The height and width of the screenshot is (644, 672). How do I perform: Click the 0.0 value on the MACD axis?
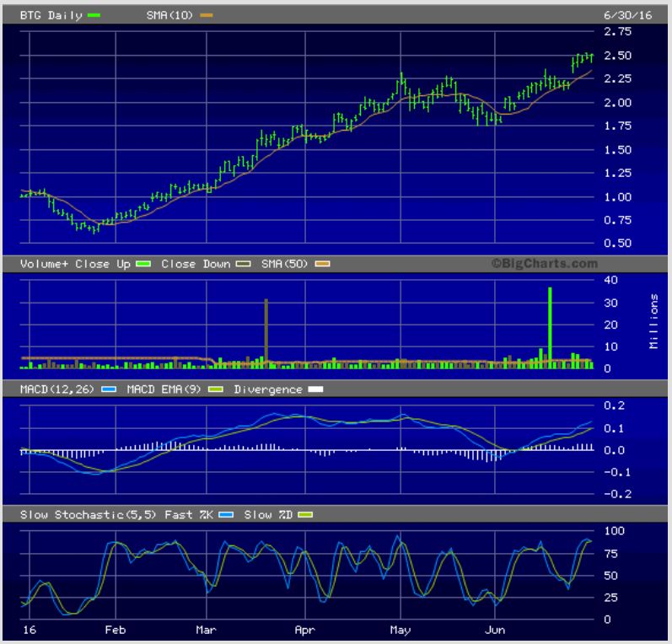614,450
